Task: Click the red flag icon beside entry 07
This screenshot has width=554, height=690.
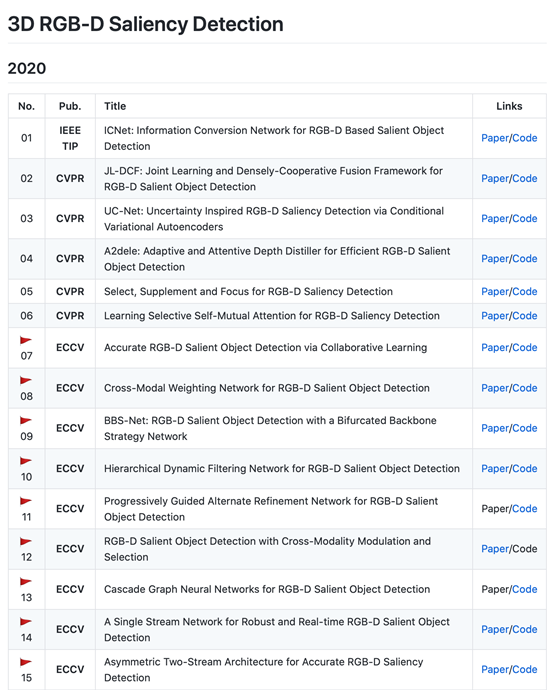Action: 26,340
